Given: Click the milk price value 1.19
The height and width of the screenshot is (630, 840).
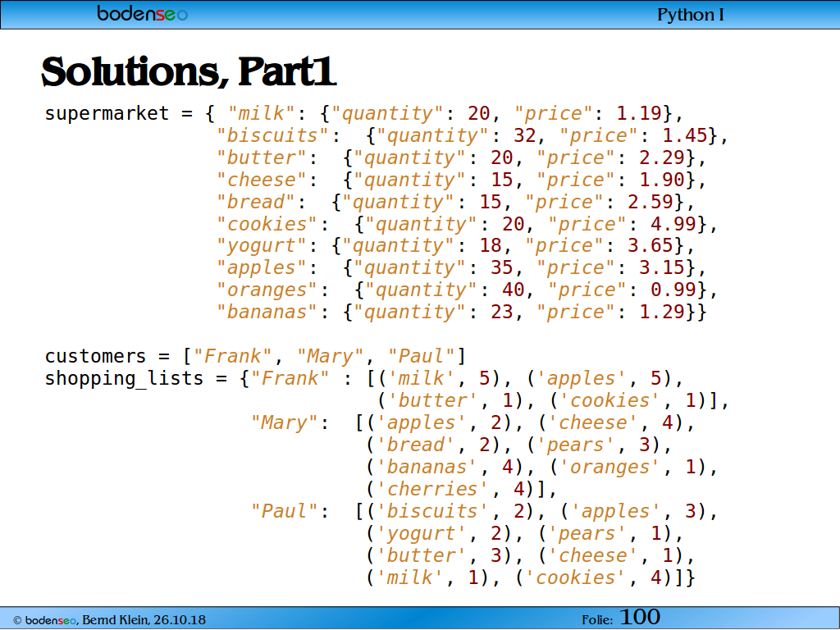Looking at the screenshot, I should [640, 113].
